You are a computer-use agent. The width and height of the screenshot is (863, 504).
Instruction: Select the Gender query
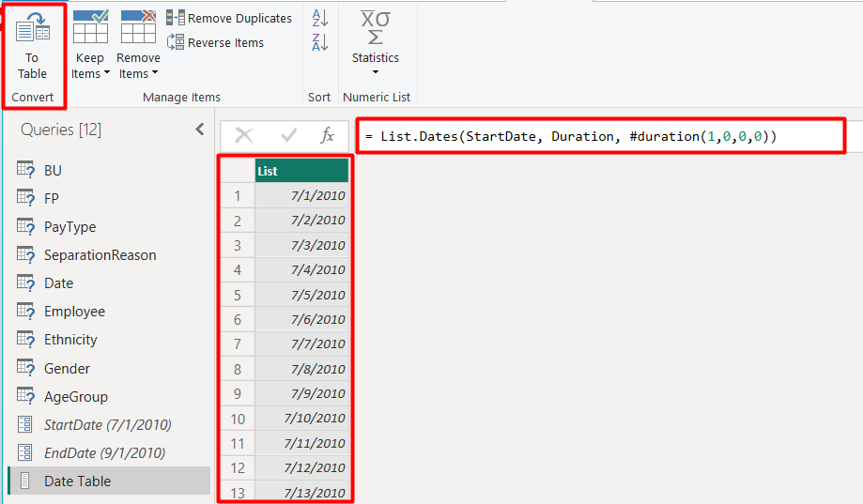click(110, 369)
